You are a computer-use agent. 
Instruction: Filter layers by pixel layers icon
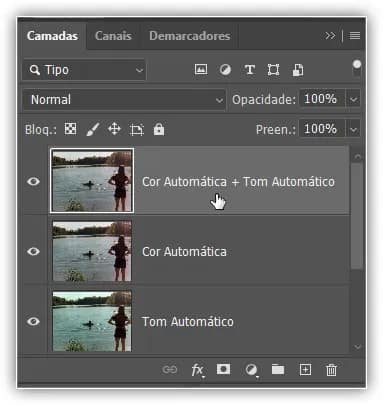(x=201, y=69)
